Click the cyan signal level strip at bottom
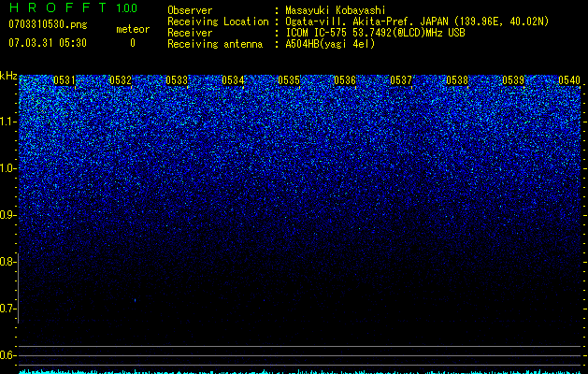 click(300, 372)
